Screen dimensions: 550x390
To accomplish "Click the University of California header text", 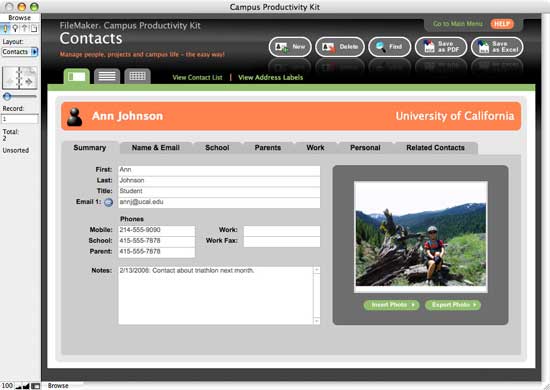I will (455, 116).
